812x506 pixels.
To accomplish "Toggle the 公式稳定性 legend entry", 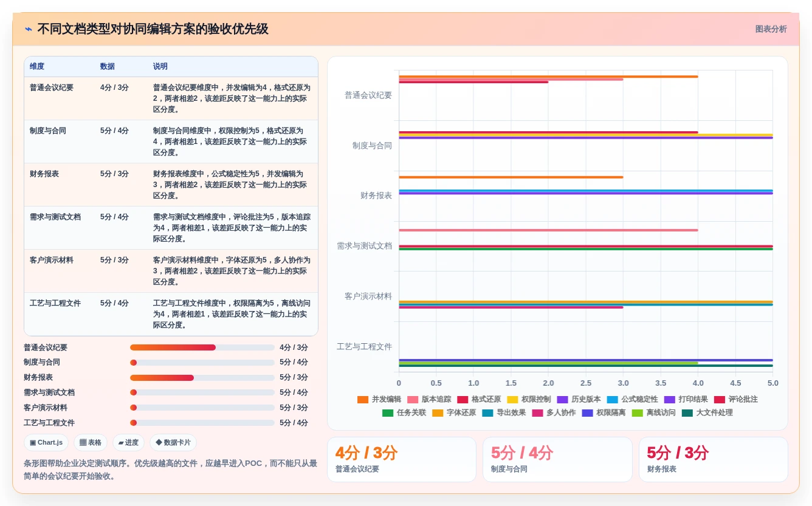I will (632, 400).
